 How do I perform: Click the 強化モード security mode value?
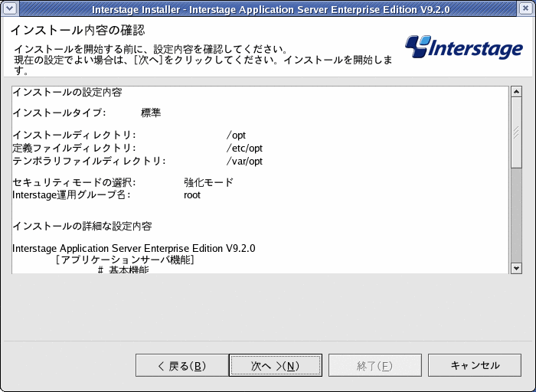click(208, 182)
